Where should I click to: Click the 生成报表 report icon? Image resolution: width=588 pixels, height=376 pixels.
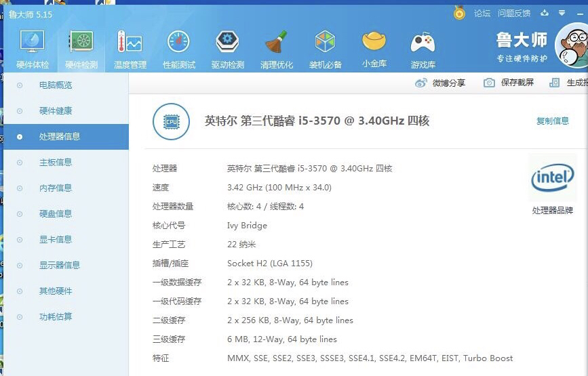pyautogui.click(x=554, y=83)
